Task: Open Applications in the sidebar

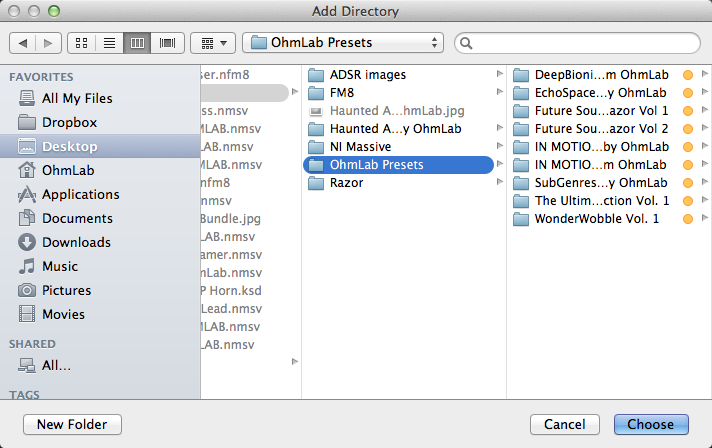Action: (x=100, y=194)
